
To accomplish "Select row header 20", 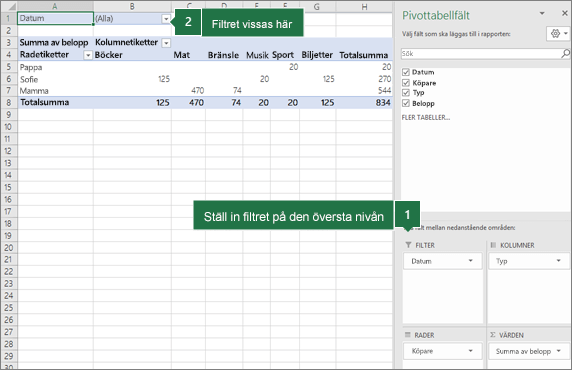I will [8, 248].
